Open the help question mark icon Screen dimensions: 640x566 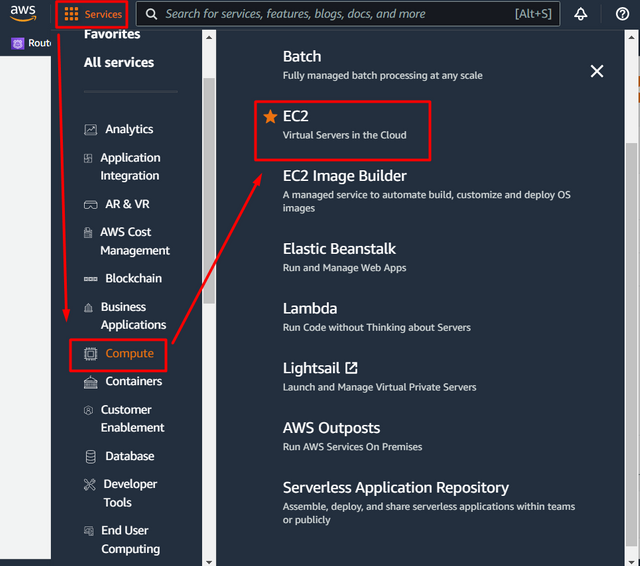622,14
